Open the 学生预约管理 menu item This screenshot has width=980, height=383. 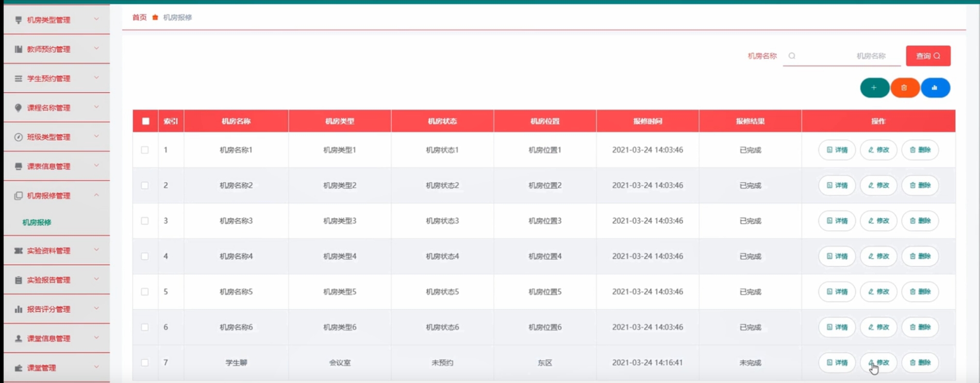pyautogui.click(x=48, y=78)
